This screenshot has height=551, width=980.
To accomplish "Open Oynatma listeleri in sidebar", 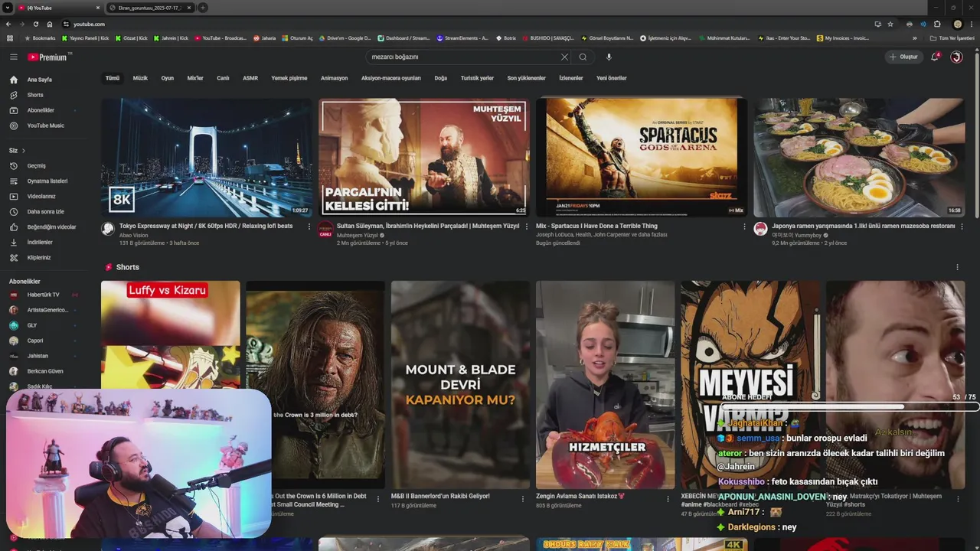I will coord(47,181).
